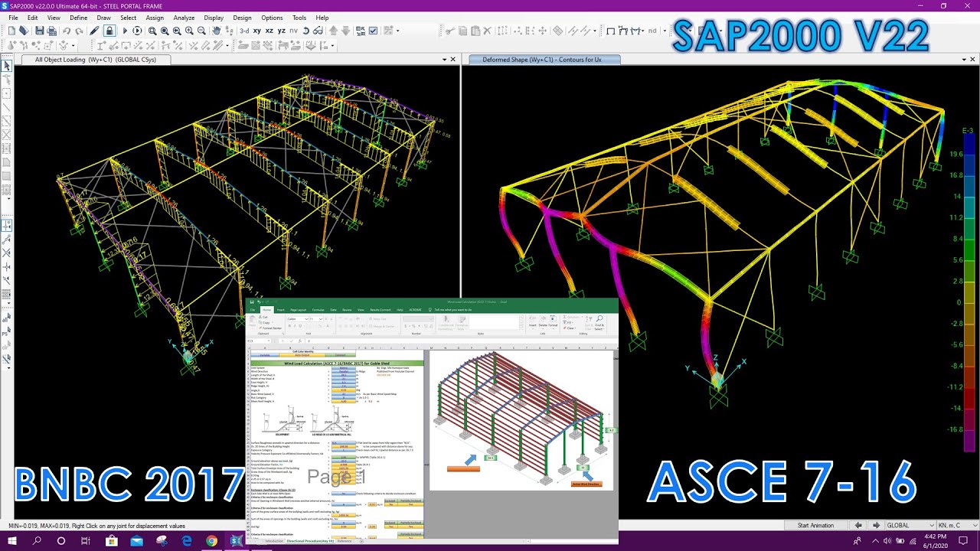Open the Design menu
Image resolution: width=980 pixels, height=551 pixels.
click(242, 18)
